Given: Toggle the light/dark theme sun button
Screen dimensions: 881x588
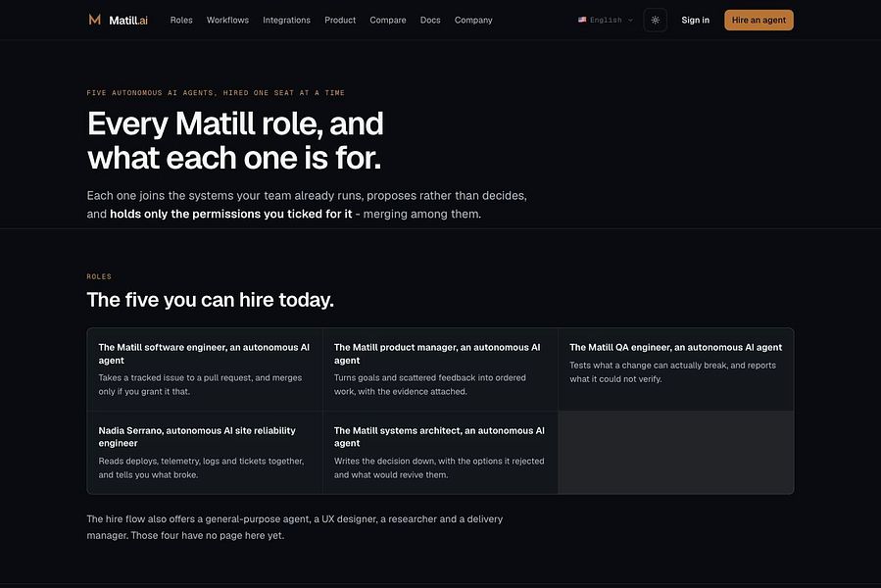Looking at the screenshot, I should click(x=656, y=21).
